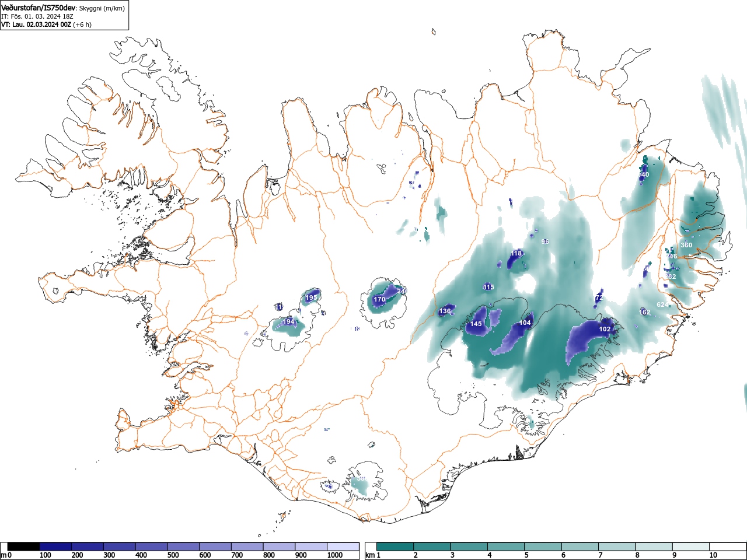Click the '115' visibility value on map
The height and width of the screenshot is (560, 747).
click(488, 287)
